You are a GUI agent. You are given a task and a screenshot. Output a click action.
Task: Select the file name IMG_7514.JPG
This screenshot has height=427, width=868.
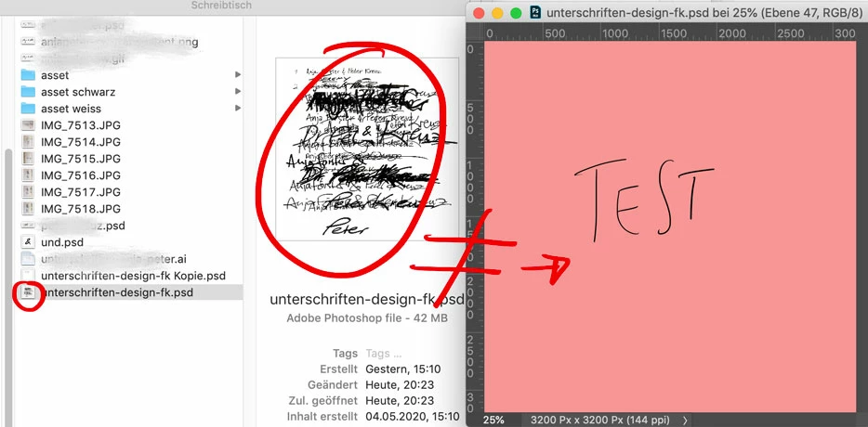[81, 142]
